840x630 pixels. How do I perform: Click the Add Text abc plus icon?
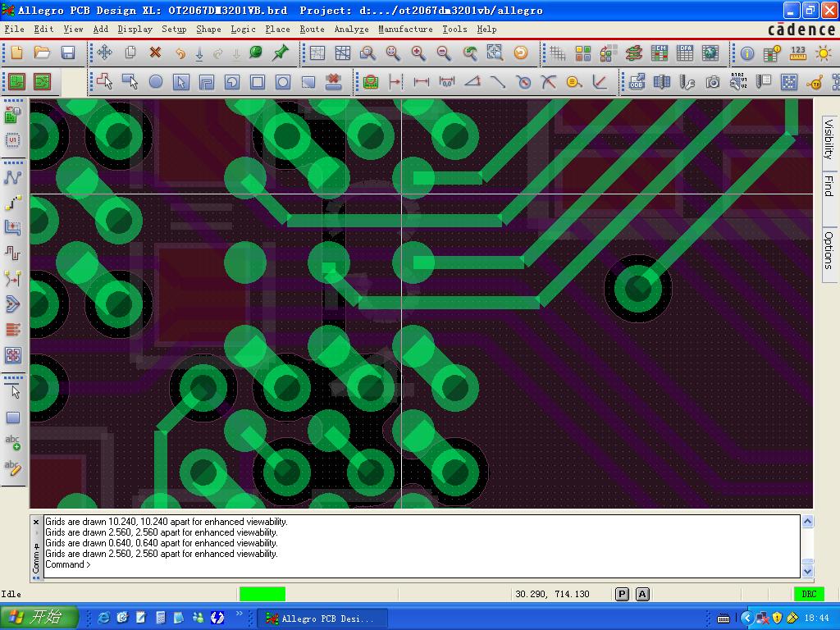13,442
